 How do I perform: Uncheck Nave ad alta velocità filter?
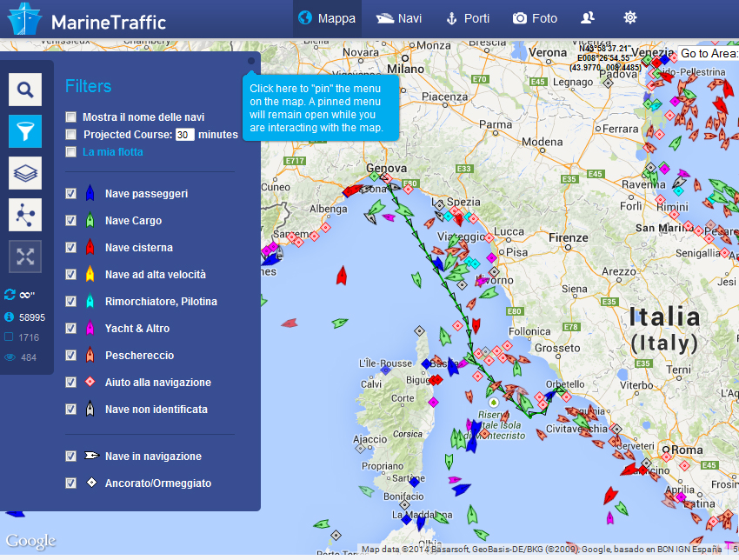click(70, 274)
